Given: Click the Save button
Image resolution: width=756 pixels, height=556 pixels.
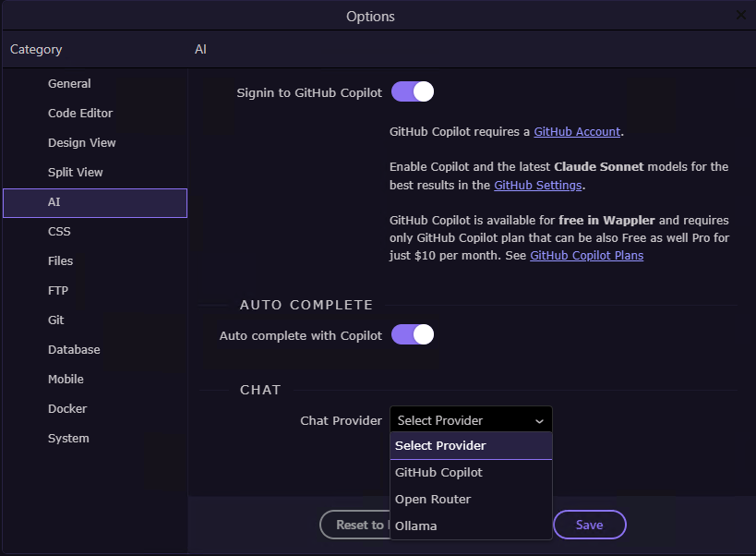Looking at the screenshot, I should (x=590, y=525).
